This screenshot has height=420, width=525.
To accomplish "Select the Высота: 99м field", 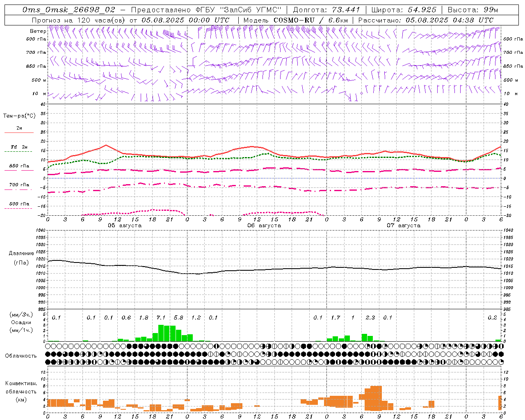I will click(x=473, y=10).
